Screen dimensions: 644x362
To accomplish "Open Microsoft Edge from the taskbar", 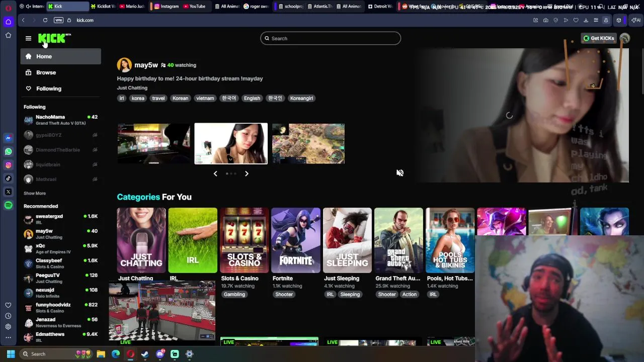I will 116,354.
